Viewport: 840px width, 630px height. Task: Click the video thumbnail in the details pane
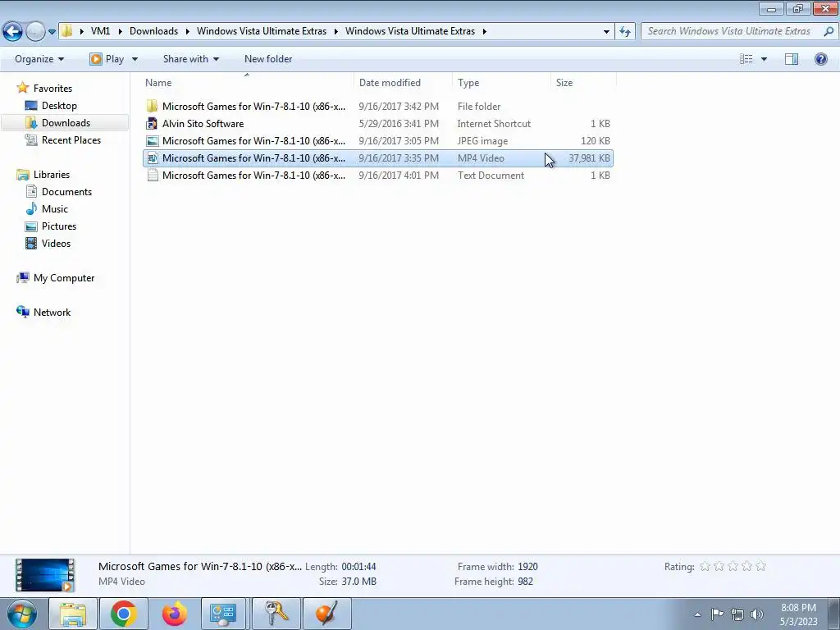point(45,575)
